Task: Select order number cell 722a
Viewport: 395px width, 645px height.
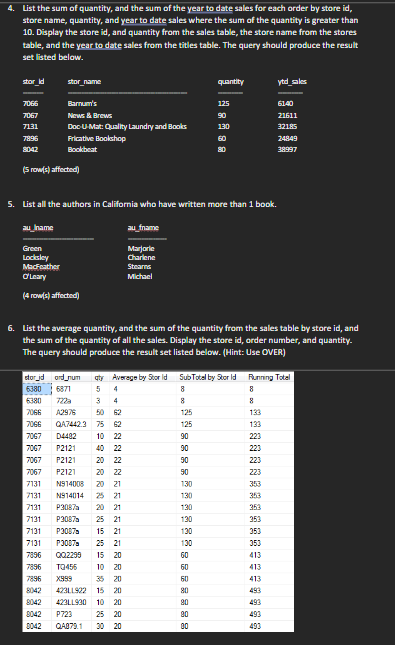Action: point(64,401)
